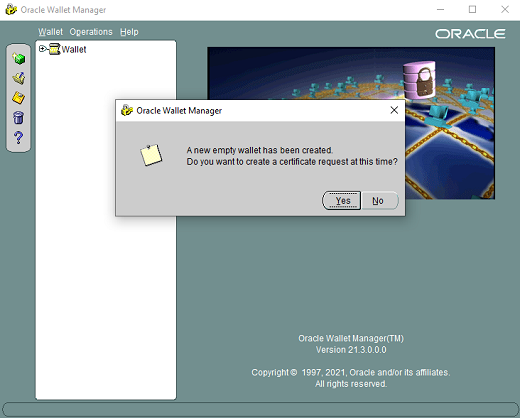Click Yes to create certificate request
This screenshot has width=520, height=418.
(x=342, y=201)
